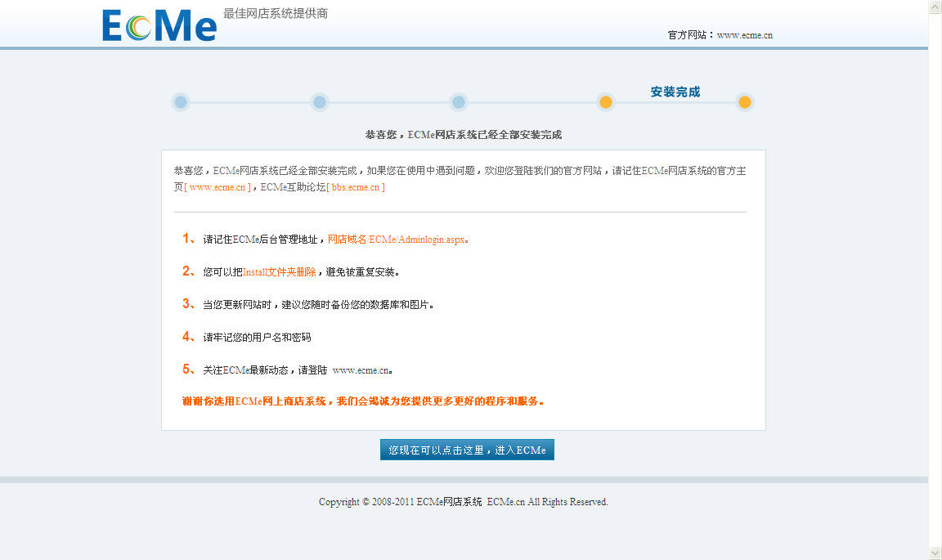Open the official website link www.ecme.cn in the header
This screenshot has width=942, height=560.
(744, 35)
